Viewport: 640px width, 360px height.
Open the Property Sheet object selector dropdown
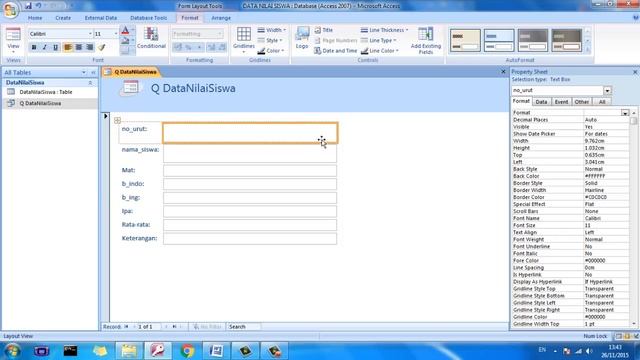[607, 91]
